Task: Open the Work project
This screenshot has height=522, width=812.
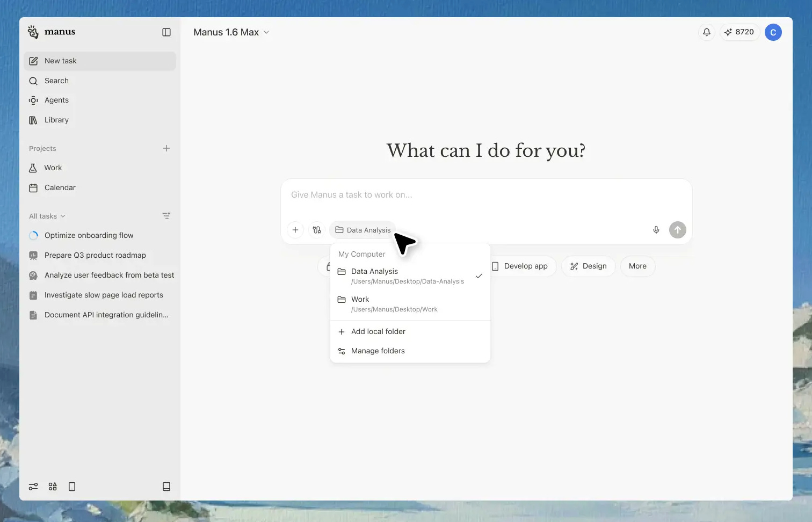Action: [x=100, y=168]
